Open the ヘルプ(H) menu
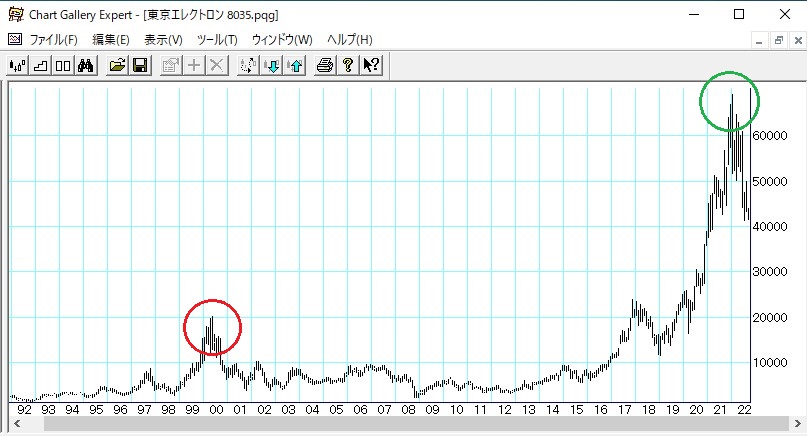Screen dimensions: 807x436 click(x=349, y=40)
